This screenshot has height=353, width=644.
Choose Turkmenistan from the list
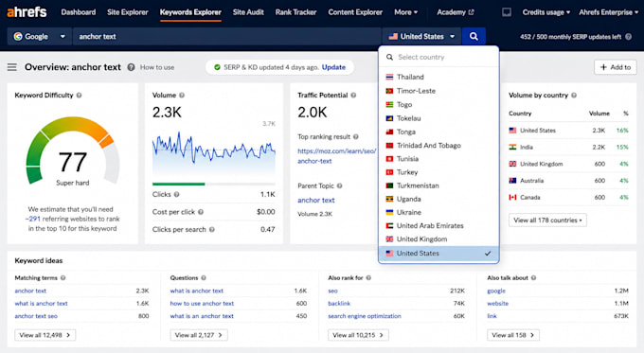pyautogui.click(x=438, y=185)
